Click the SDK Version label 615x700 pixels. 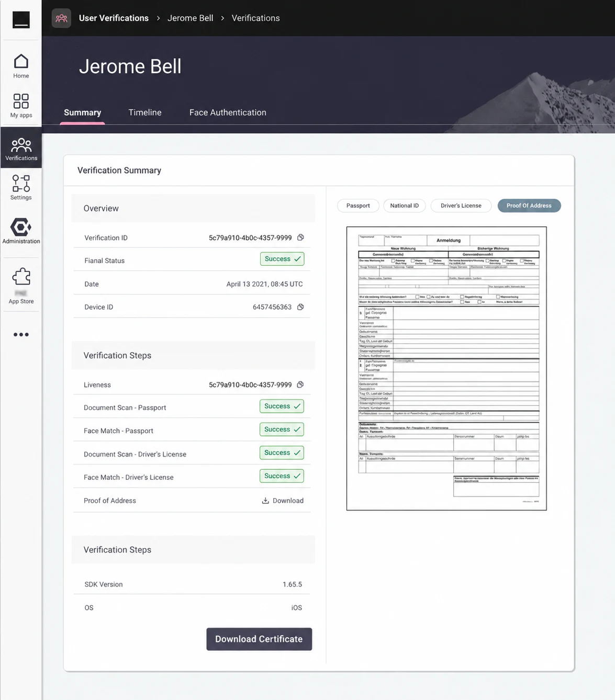104,584
